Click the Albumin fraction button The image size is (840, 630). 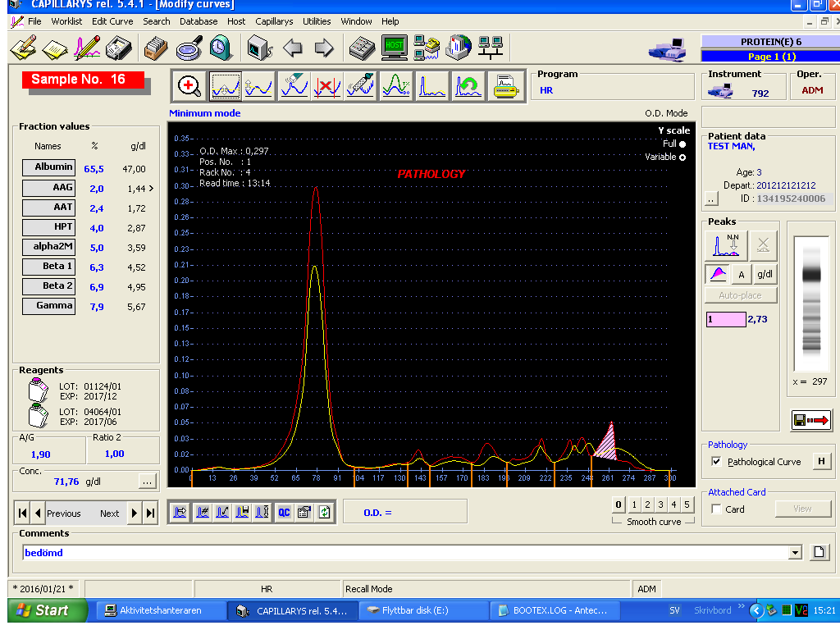pos(48,167)
